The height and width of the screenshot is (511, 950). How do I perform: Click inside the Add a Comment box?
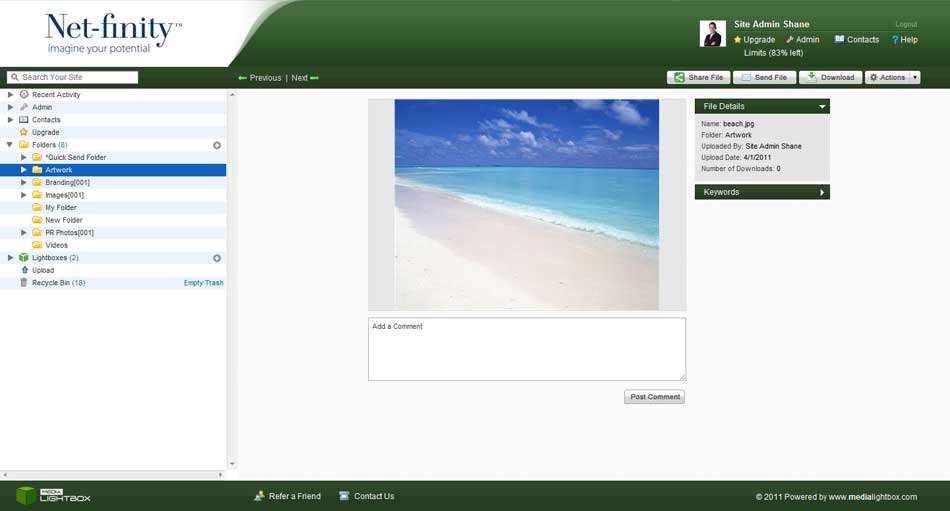click(526, 349)
